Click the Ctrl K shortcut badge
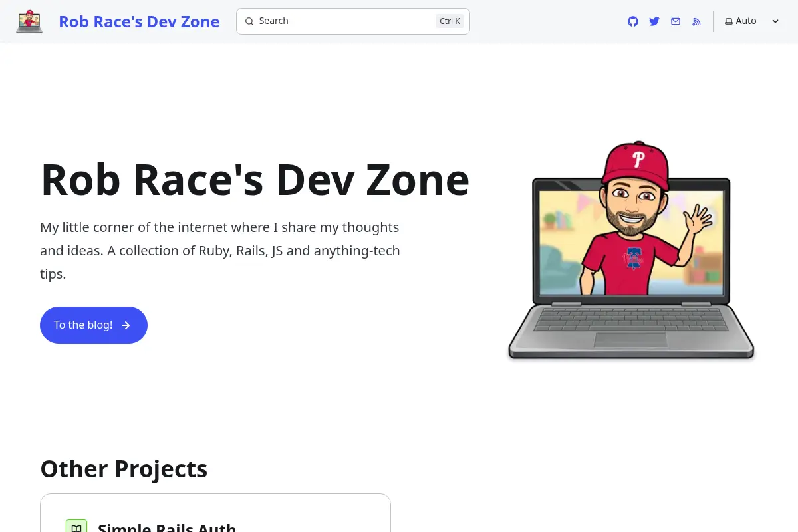 [450, 21]
